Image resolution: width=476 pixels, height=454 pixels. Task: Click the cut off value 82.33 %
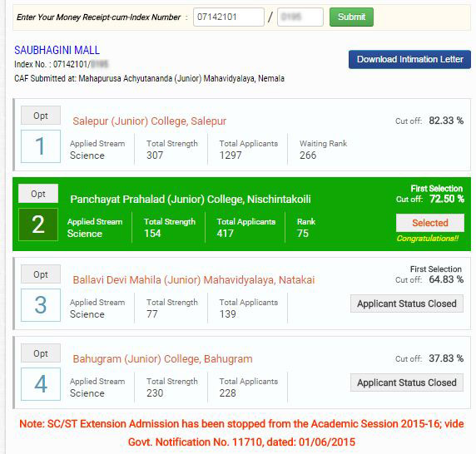(x=446, y=121)
